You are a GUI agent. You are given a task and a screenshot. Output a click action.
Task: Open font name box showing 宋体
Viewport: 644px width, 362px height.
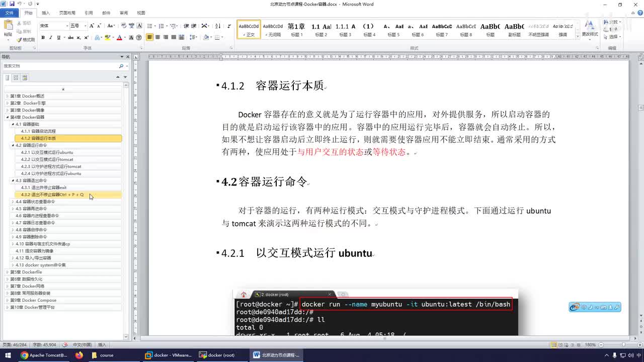pyautogui.click(x=54, y=26)
